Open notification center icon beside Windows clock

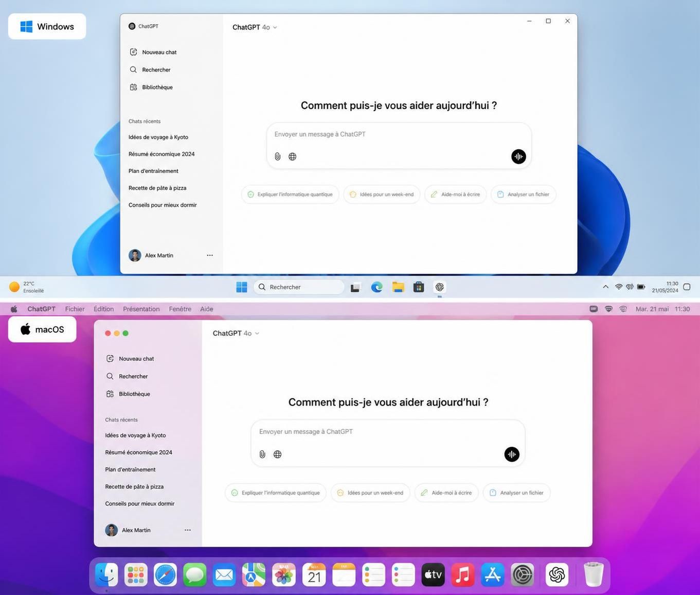(x=687, y=287)
